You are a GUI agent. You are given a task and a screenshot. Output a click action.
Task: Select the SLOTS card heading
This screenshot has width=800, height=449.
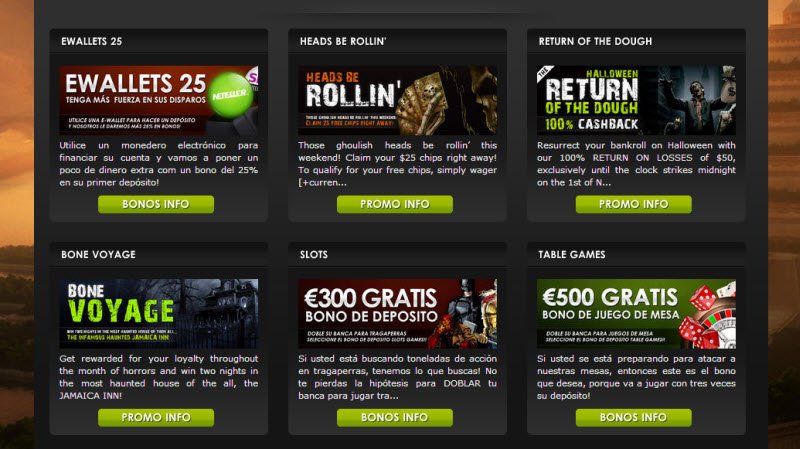314,255
